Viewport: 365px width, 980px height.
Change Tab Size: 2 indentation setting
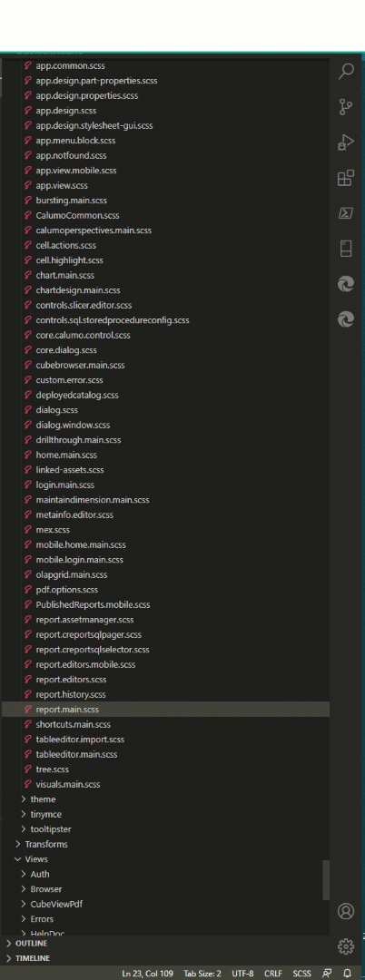[202, 973]
